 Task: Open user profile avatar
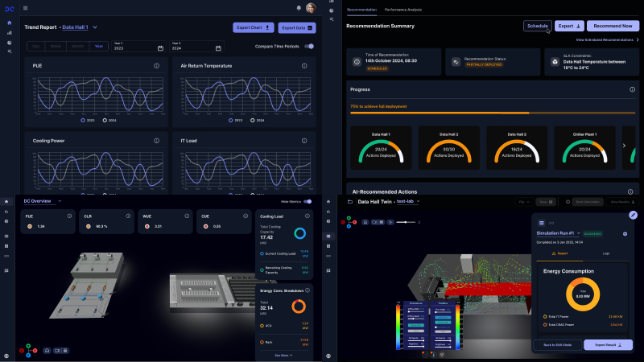[x=311, y=8]
